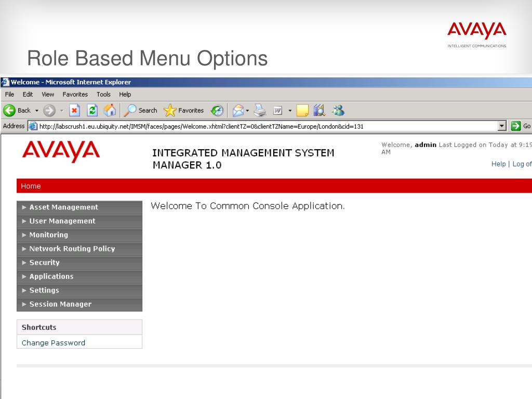The image size is (532, 399).
Task: Click the Messenger people icon
Action: (x=338, y=110)
